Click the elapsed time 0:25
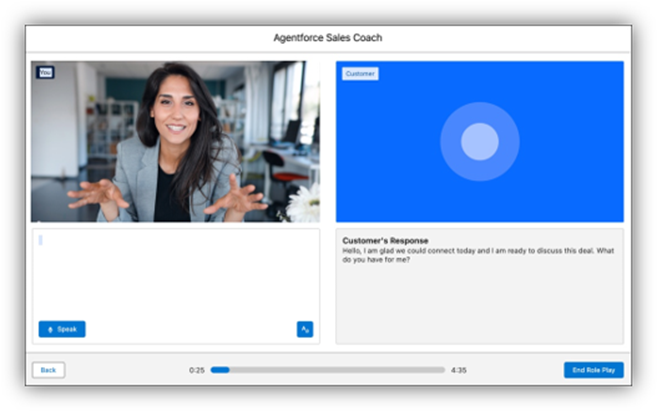Screen dimensions: 657x411 [197, 370]
